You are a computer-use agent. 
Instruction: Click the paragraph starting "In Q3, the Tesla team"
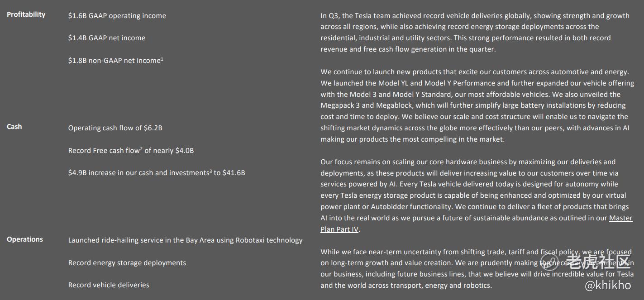pos(475,33)
